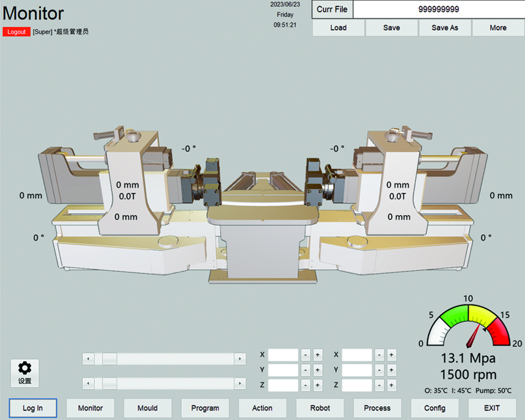The height and width of the screenshot is (420, 525).
Task: Click the 13.1 Mpa pressure reading
Action: tap(468, 358)
